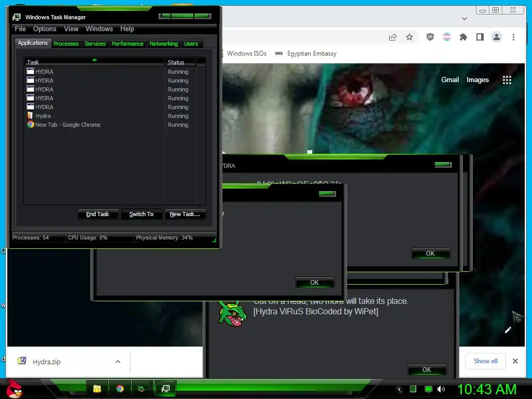
Task: Click the New Task... button
Action: (x=185, y=214)
